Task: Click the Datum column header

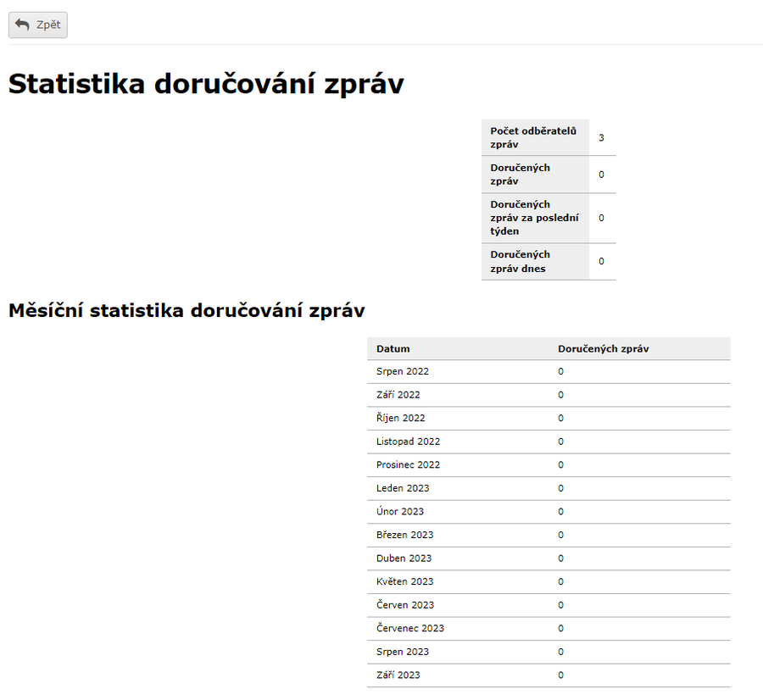Action: click(393, 348)
